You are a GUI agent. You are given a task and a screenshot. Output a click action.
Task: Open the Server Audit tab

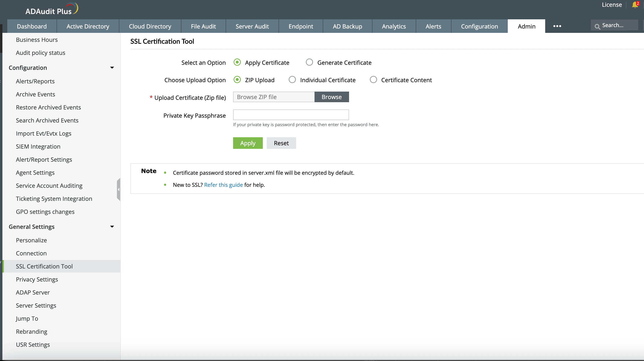tap(252, 26)
